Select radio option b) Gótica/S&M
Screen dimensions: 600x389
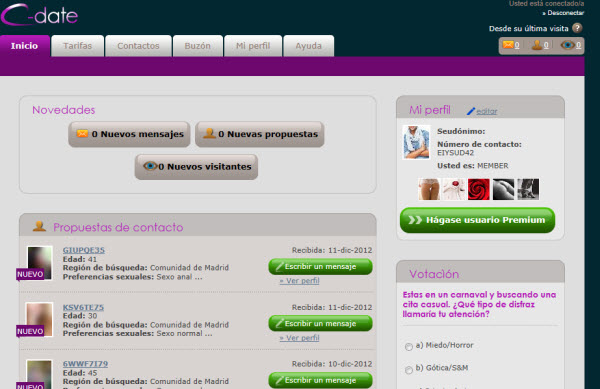pos(409,369)
